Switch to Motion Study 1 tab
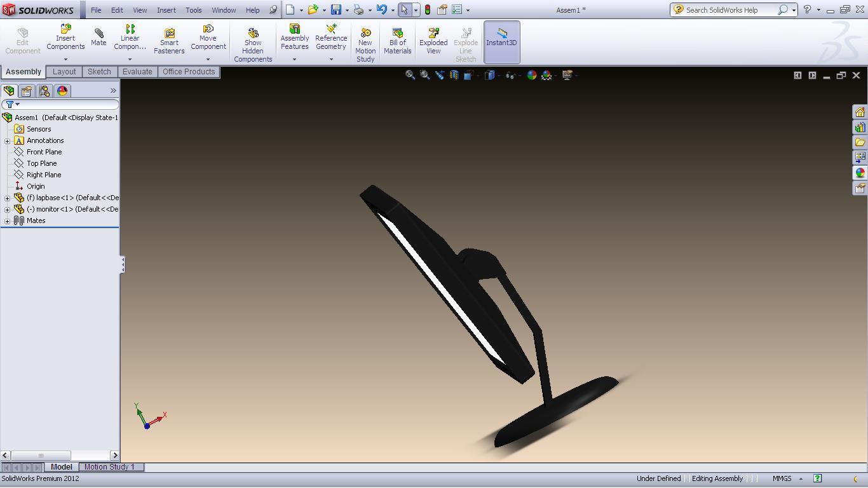The width and height of the screenshot is (868, 488). 109,467
